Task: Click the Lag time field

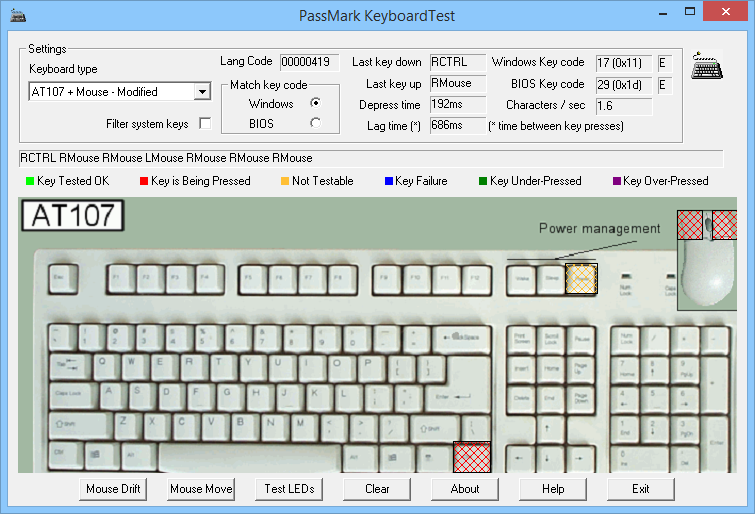Action: coord(457,125)
